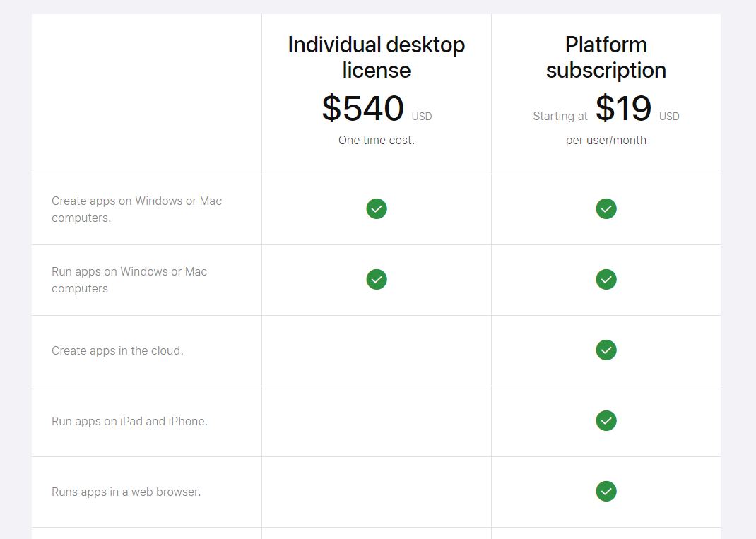The height and width of the screenshot is (539, 756).
Task: Click Create apps on Windows or Mac computers text
Action: point(137,209)
